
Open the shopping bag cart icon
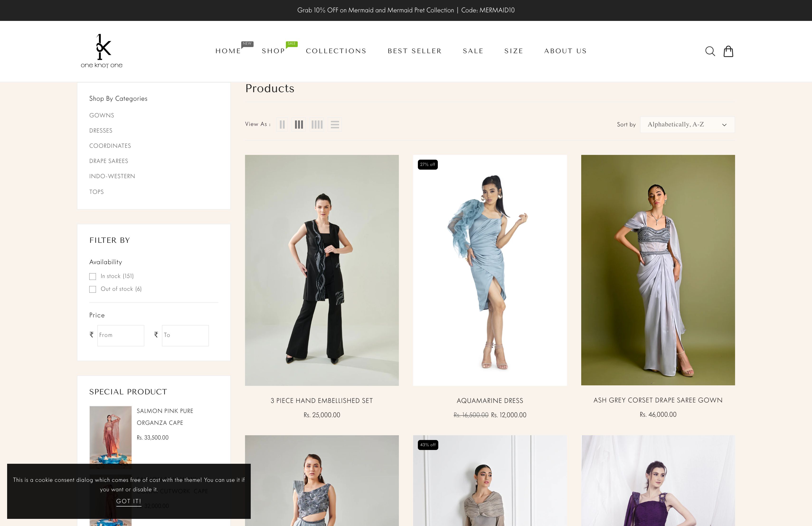(728, 51)
